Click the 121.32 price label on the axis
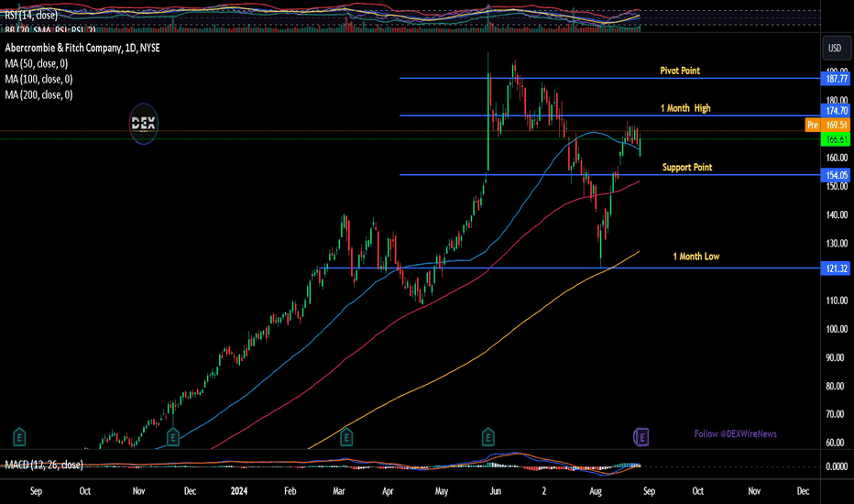Screen dimensions: 854x504 click(836, 268)
